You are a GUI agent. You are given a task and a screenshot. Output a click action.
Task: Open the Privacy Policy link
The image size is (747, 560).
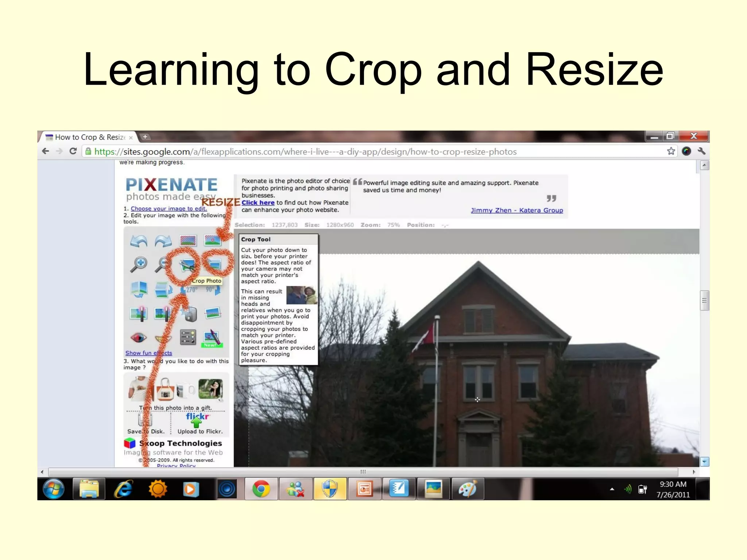(x=176, y=466)
